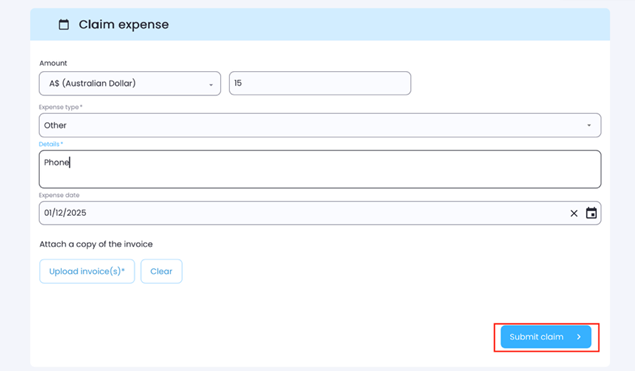Click the Expense type label
The width and height of the screenshot is (635, 371).
60,107
